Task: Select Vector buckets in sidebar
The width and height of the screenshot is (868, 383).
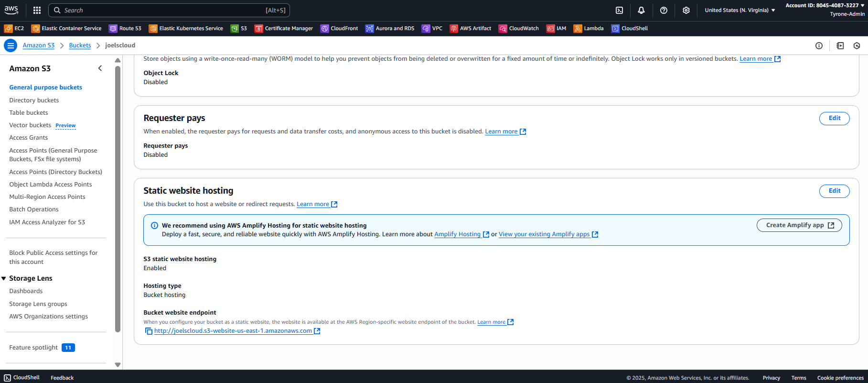Action: click(30, 125)
